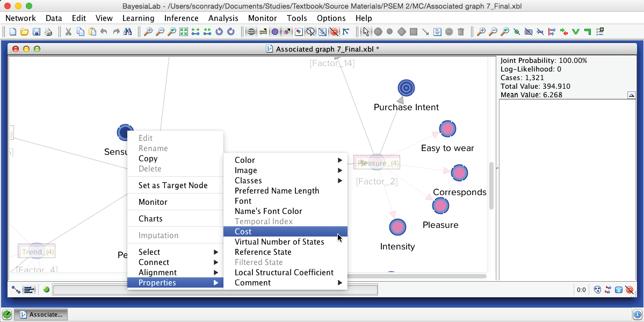Collapse the monitor panel with the arrow button
Viewport: 644px width, 322px height.
pyautogui.click(x=632, y=95)
